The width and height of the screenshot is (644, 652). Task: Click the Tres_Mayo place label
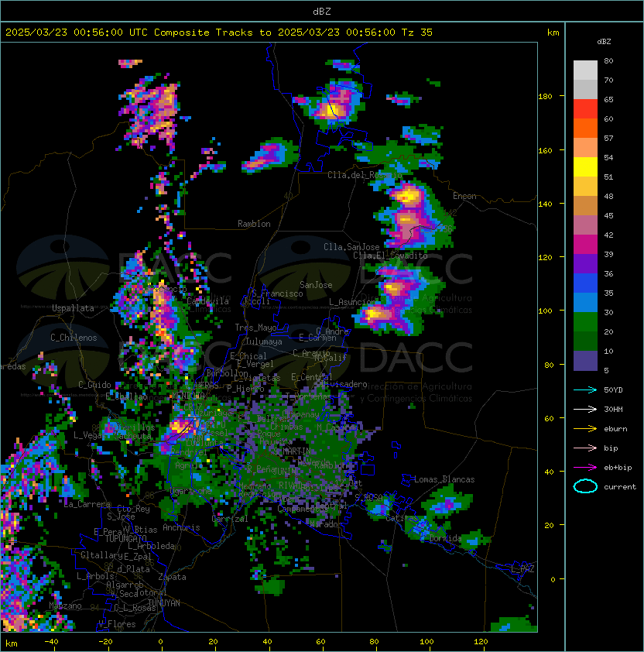point(255,328)
